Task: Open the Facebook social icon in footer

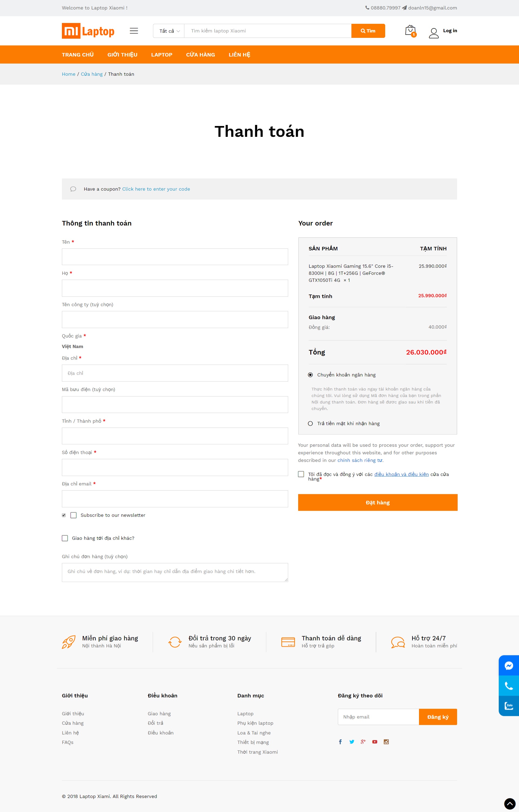Action: tap(340, 741)
